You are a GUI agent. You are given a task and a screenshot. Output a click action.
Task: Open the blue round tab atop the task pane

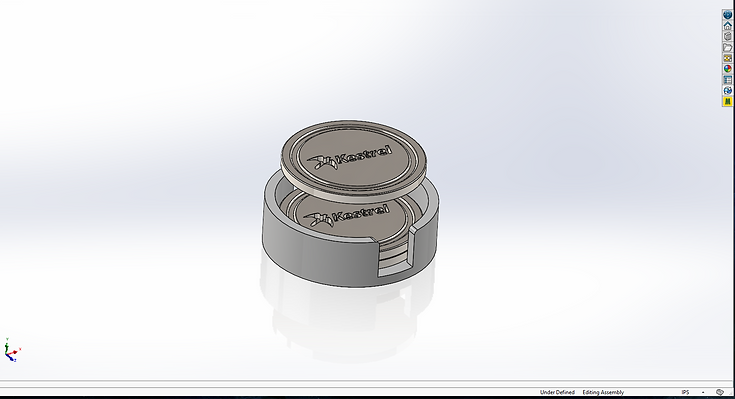pos(728,15)
